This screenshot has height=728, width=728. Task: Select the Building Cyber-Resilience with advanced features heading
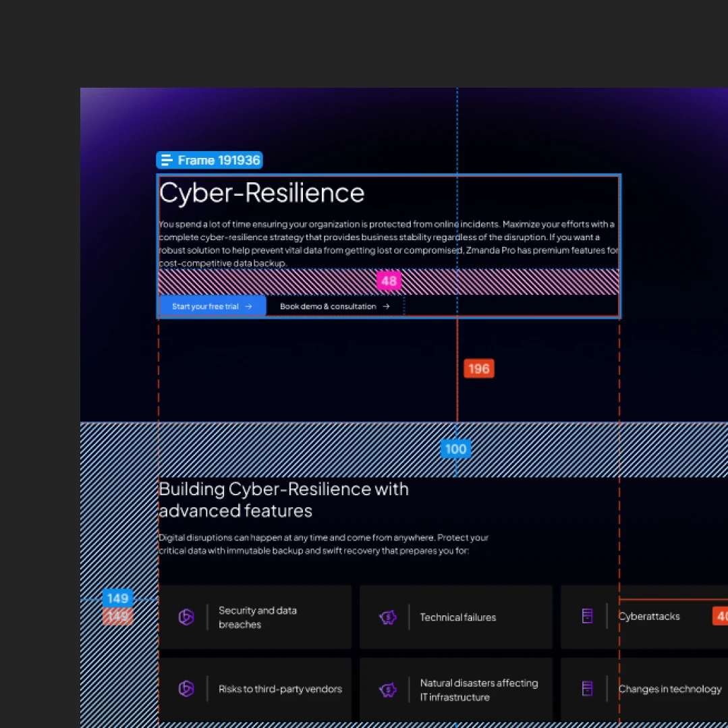[283, 499]
